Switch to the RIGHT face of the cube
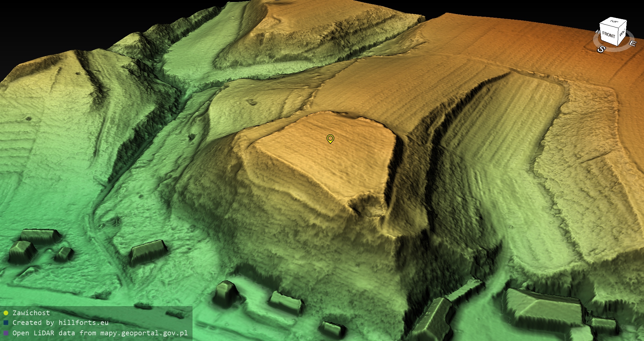The width and height of the screenshot is (644, 341). tap(622, 33)
